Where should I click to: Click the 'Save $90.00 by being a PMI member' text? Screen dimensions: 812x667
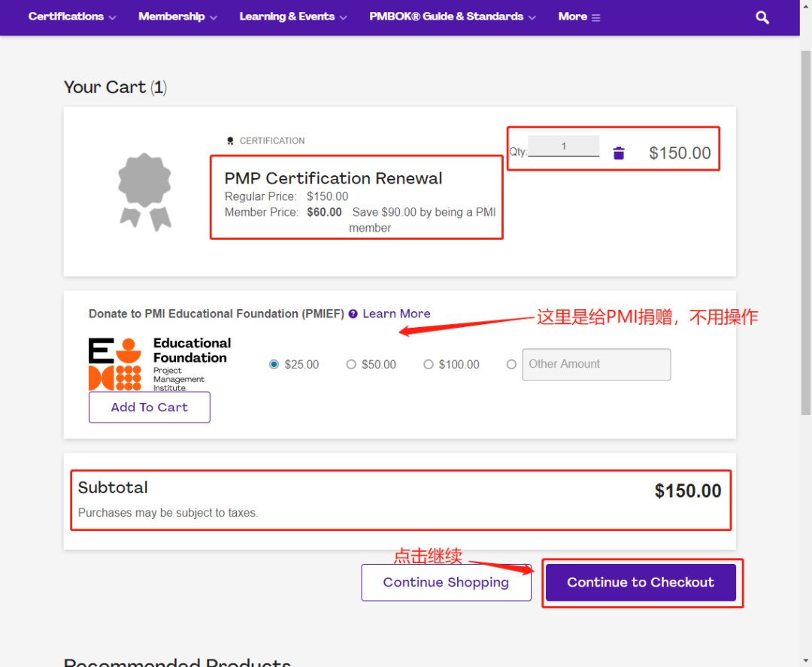[423, 220]
